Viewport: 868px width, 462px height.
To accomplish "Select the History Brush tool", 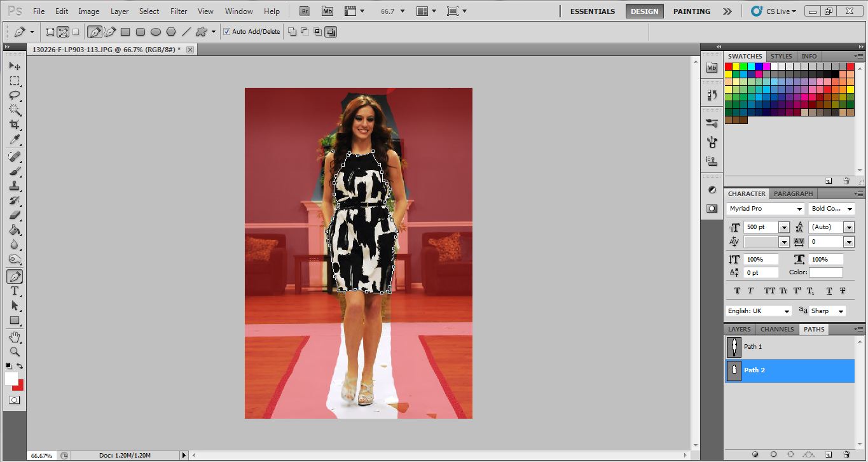I will pyautogui.click(x=14, y=200).
